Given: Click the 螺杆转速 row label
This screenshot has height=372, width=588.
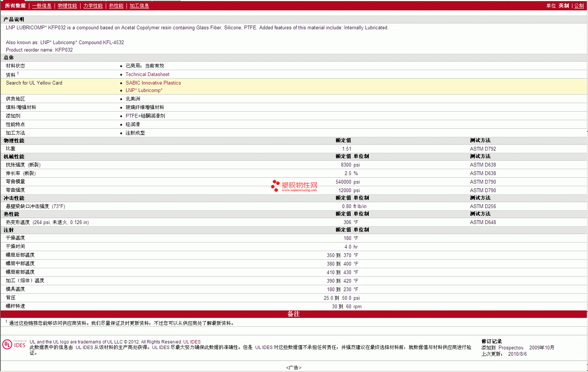Looking at the screenshot, I should (x=15, y=306).
